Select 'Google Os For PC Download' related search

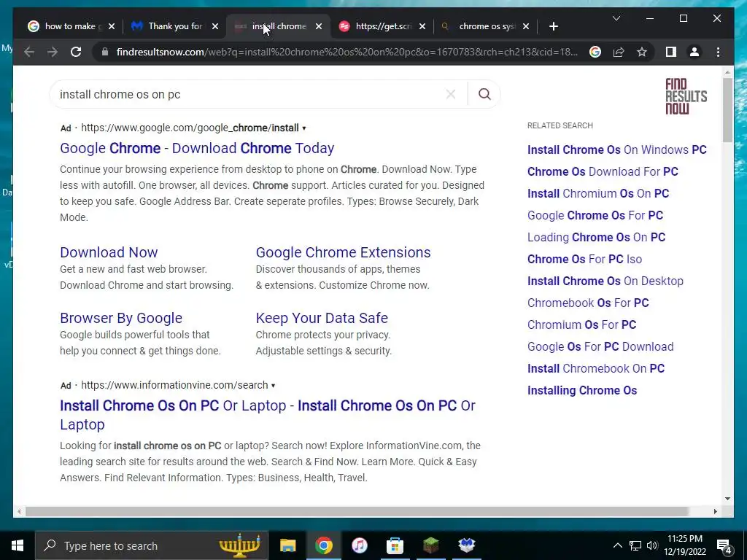(600, 346)
